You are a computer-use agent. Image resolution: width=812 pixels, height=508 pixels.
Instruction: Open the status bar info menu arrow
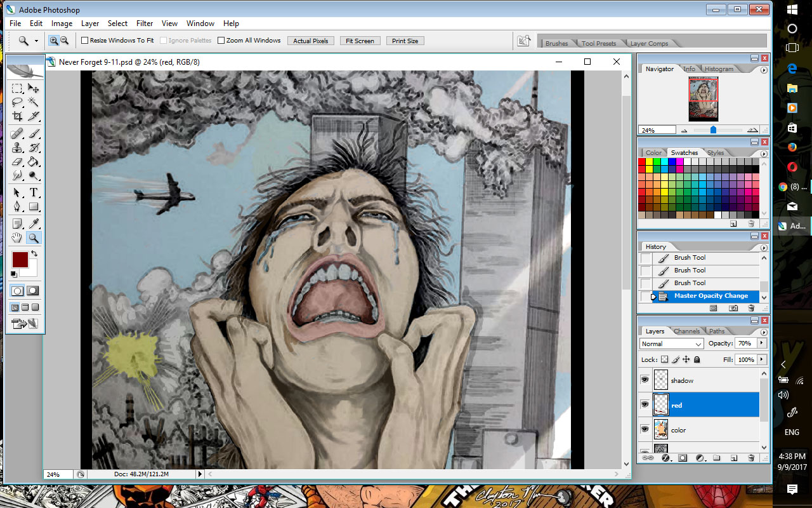200,474
